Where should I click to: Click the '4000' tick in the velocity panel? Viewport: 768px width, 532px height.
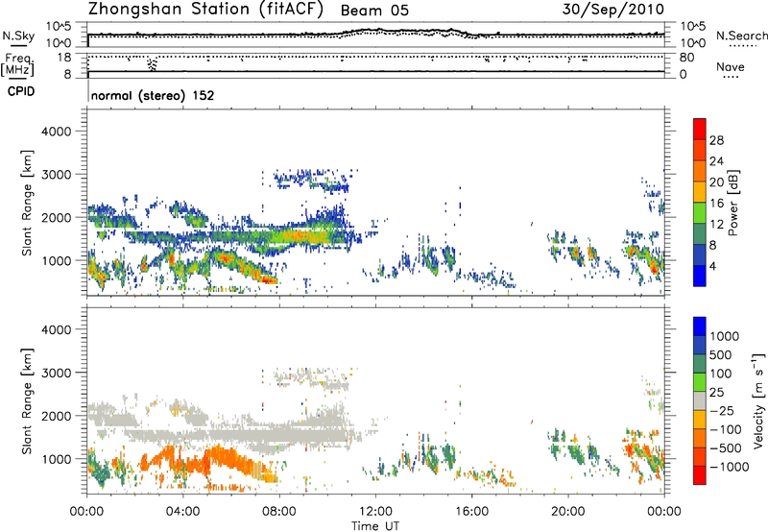pyautogui.click(x=57, y=330)
